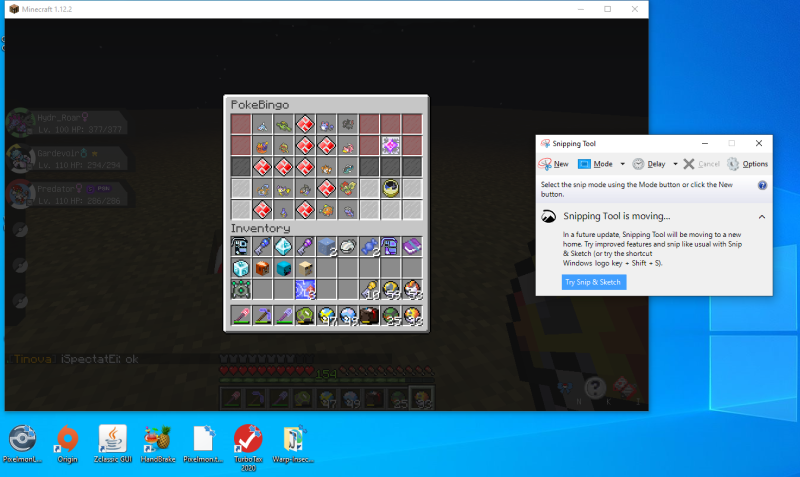Open the Delay dropdown arrow
Image resolution: width=800 pixels, height=477 pixels.
coord(675,164)
